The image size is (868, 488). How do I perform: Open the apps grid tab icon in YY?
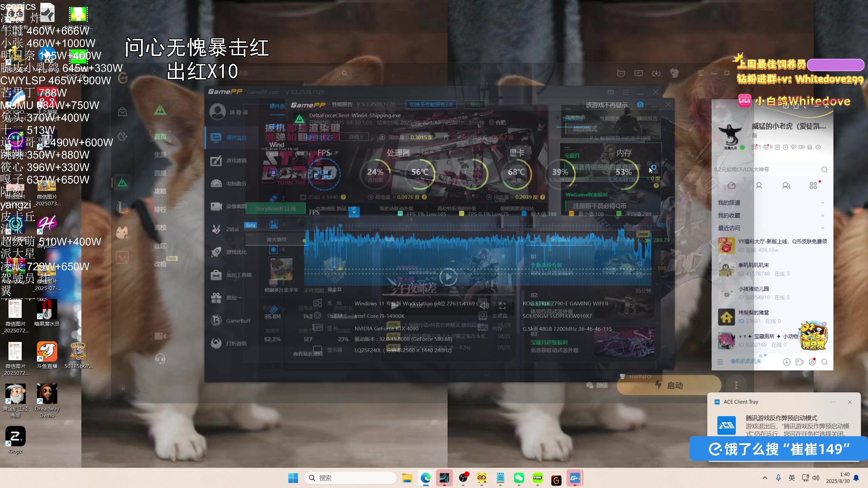(x=813, y=185)
